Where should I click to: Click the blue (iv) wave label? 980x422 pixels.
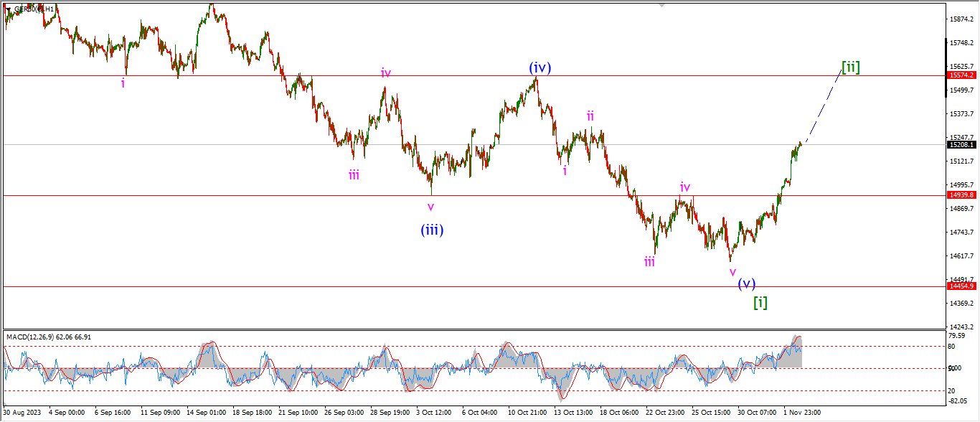point(540,68)
